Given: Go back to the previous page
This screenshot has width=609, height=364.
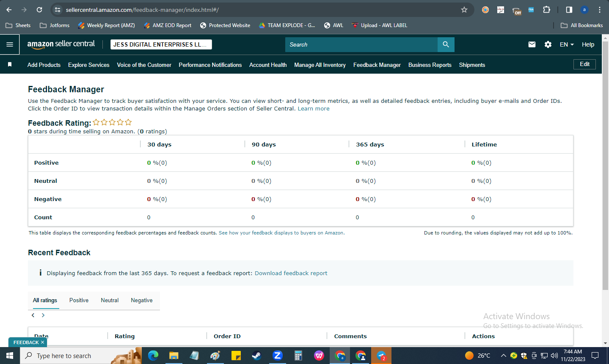Looking at the screenshot, I should (x=9, y=10).
